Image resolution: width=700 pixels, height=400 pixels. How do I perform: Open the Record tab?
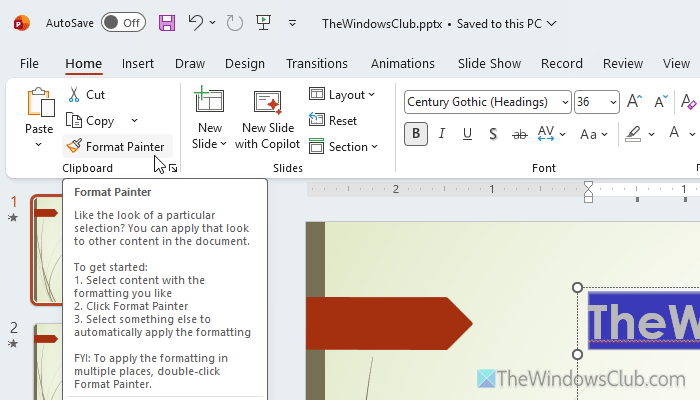coord(562,63)
